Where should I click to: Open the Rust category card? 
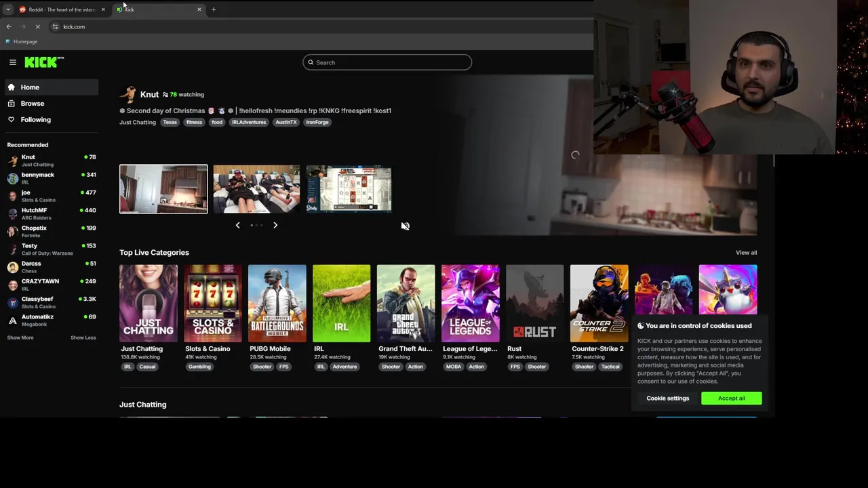click(x=535, y=304)
